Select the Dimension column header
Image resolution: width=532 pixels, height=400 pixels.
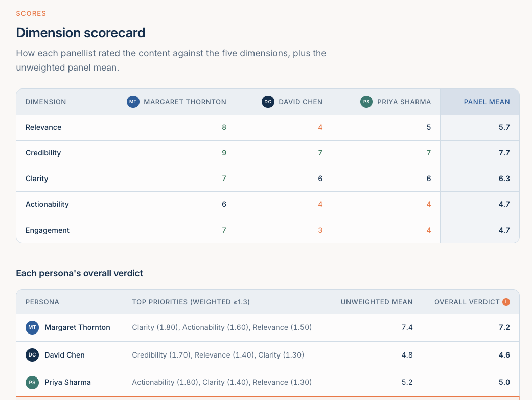pyautogui.click(x=46, y=102)
